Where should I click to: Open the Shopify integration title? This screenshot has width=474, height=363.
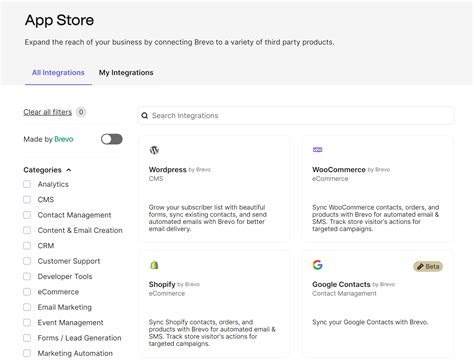[x=162, y=284]
